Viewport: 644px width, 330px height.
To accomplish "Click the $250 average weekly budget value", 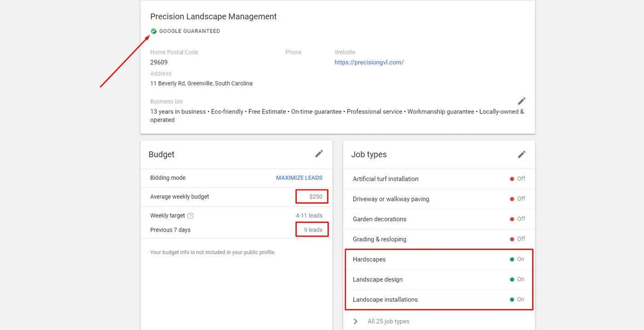I will point(316,197).
